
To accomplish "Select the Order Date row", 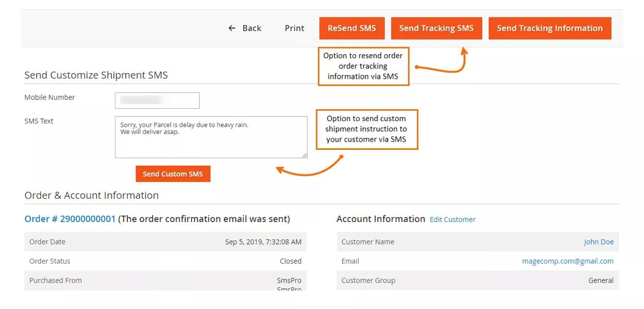I will click(x=166, y=242).
